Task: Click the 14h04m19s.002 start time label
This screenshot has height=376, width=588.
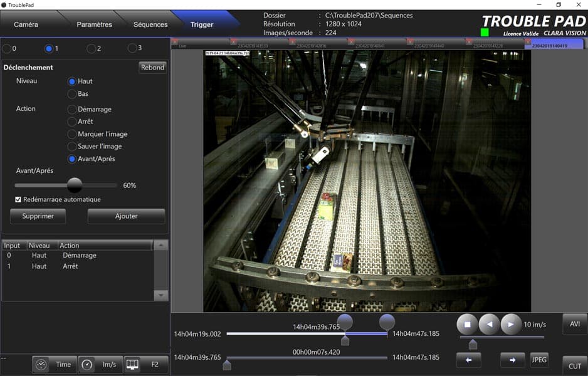Action: (197, 334)
